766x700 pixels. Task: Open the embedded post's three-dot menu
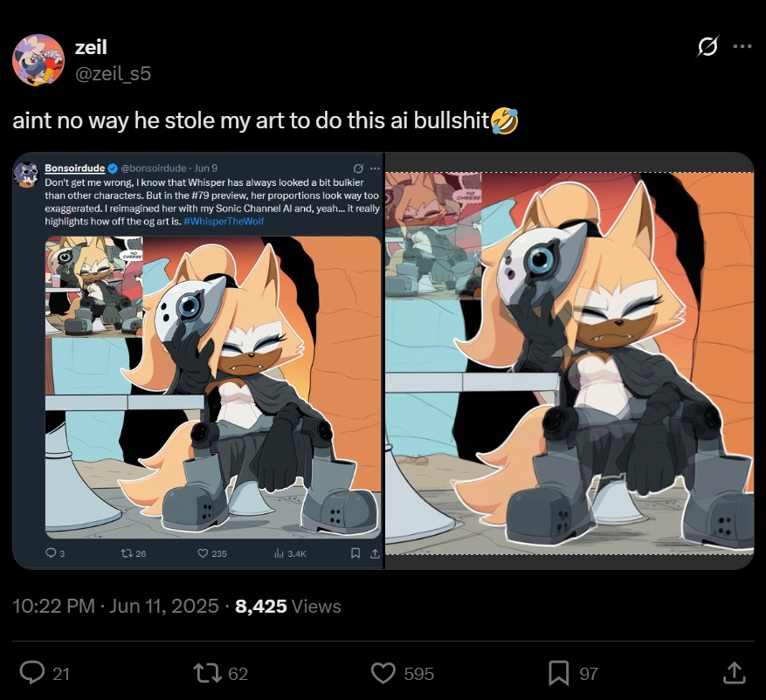[376, 168]
